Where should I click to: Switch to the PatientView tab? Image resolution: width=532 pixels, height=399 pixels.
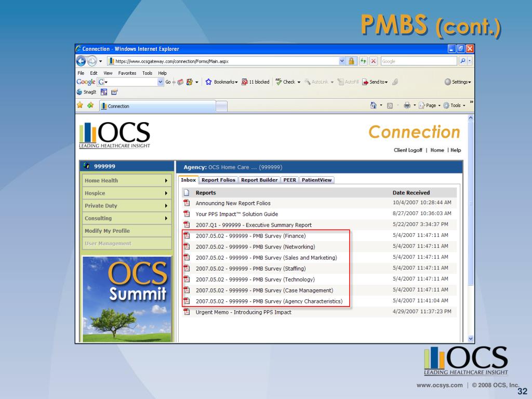click(316, 180)
